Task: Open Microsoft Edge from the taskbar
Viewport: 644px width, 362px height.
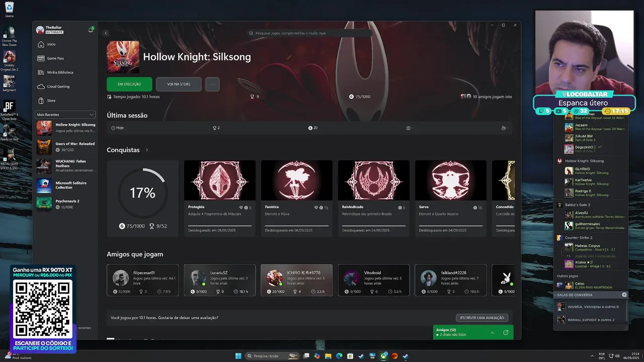Action: coord(339,356)
